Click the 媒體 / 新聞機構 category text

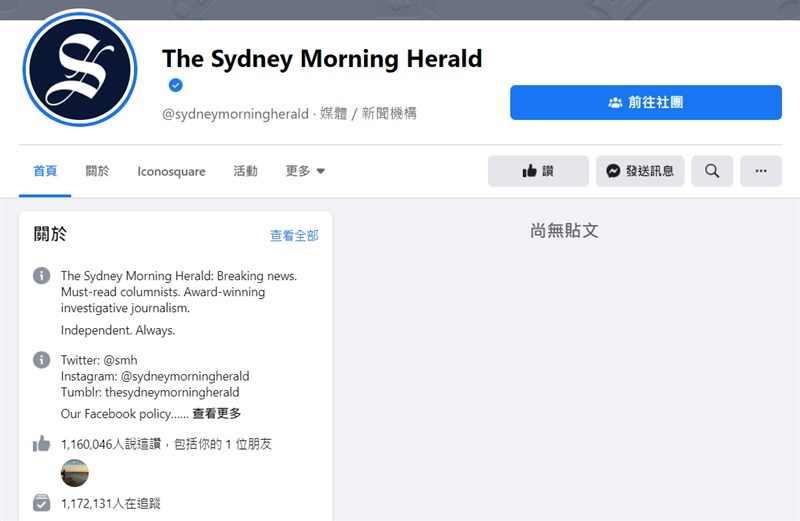(x=368, y=113)
